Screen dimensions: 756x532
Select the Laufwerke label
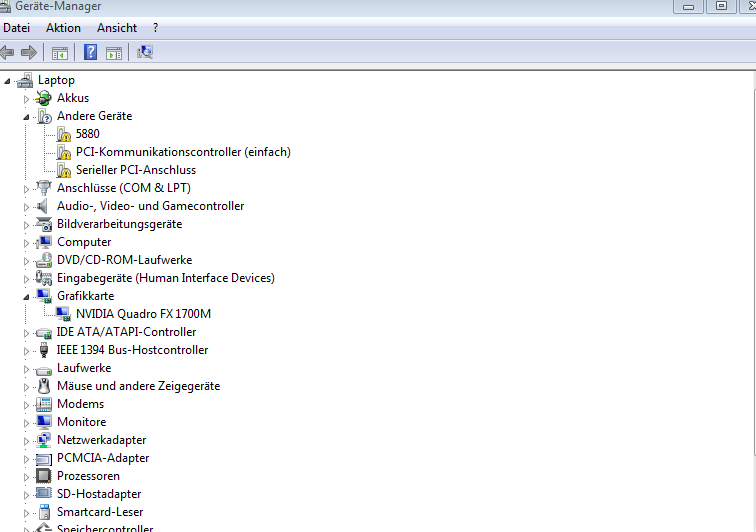84,368
